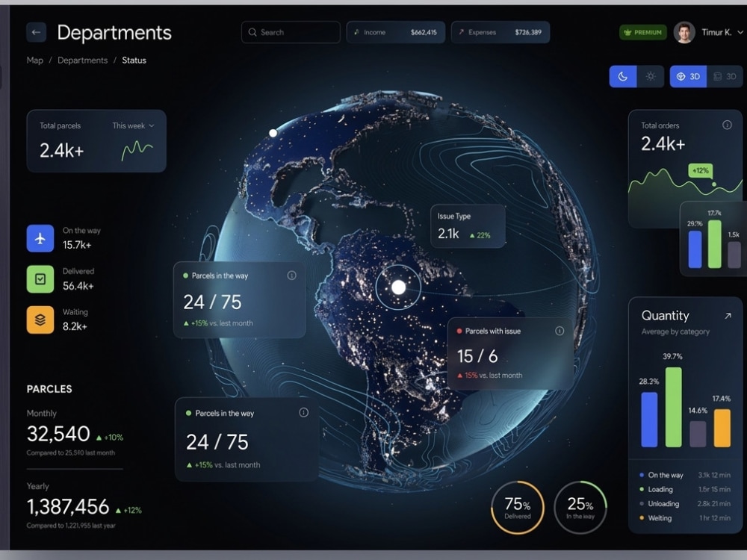
Task: Click the white marker on North America
Action: click(273, 133)
